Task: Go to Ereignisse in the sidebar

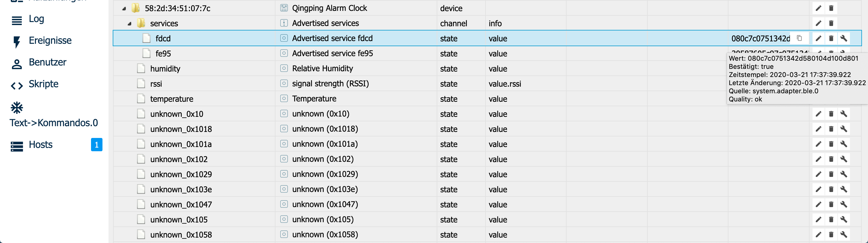Action: [x=50, y=40]
